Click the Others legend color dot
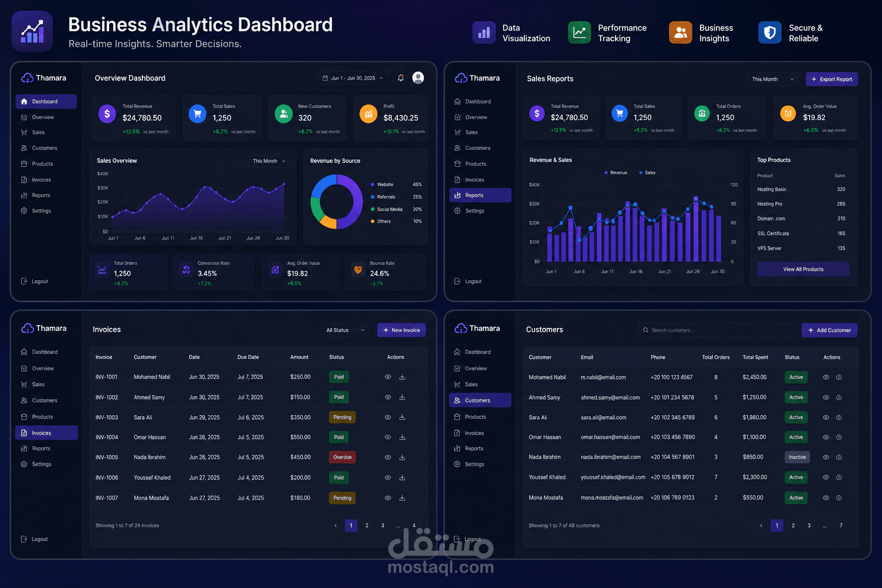This screenshot has width=882, height=588. (372, 222)
